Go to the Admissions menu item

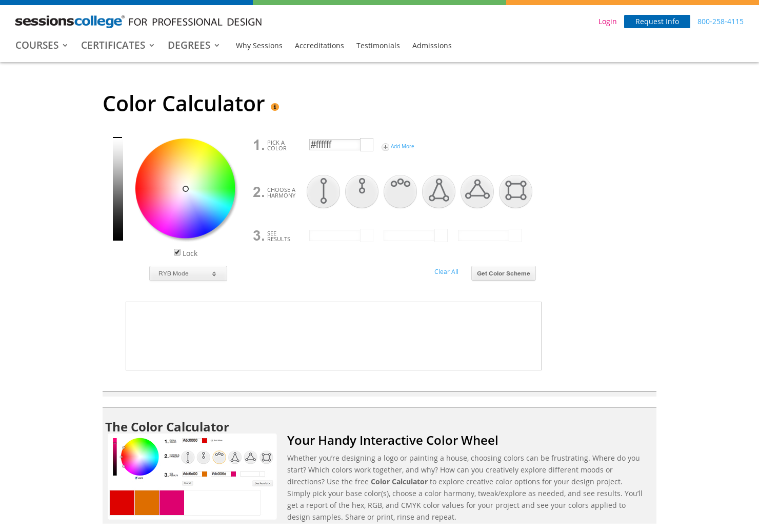(432, 46)
